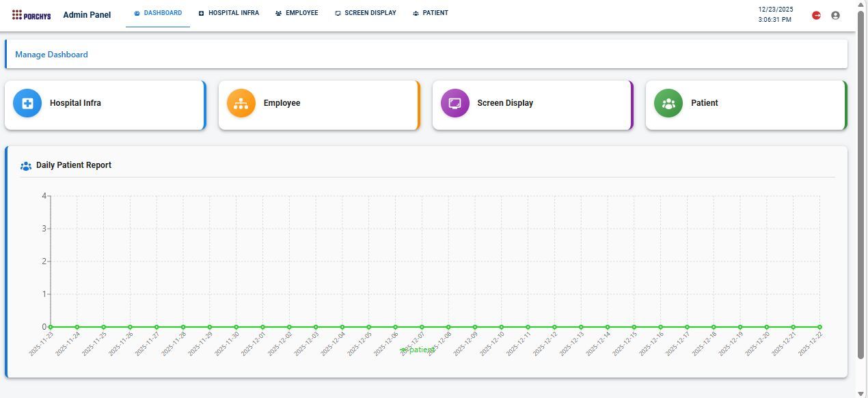This screenshot has height=398, width=868.
Task: Open the Patient card
Action: [746, 104]
